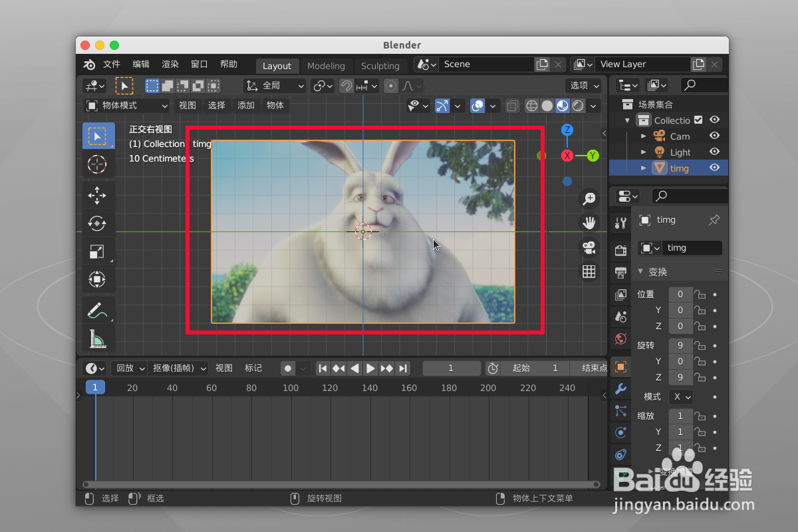Select the Rotate tool
This screenshot has height=532, width=798.
(98, 223)
